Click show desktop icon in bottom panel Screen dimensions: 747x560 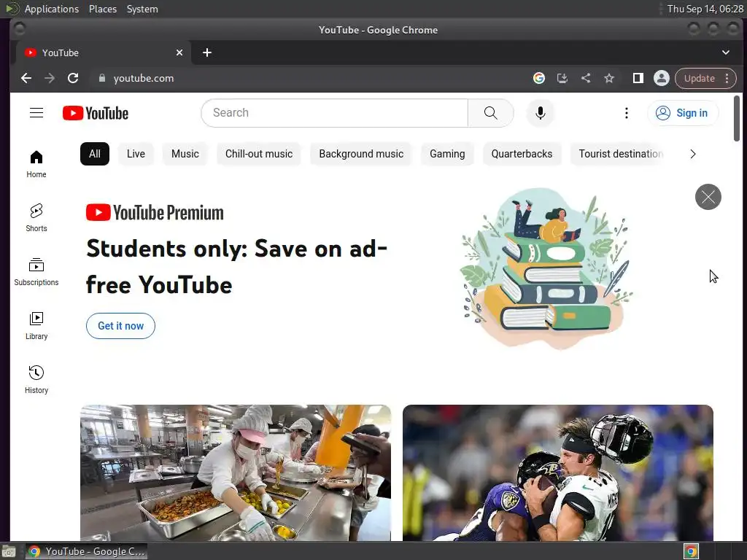point(9,551)
